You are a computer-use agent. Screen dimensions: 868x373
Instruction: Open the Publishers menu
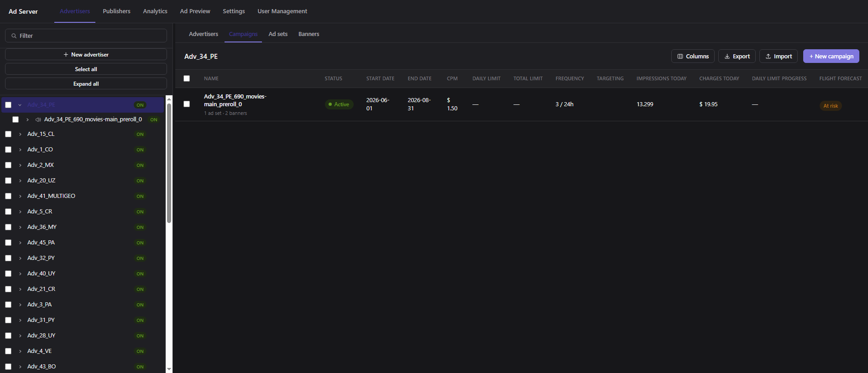click(116, 11)
